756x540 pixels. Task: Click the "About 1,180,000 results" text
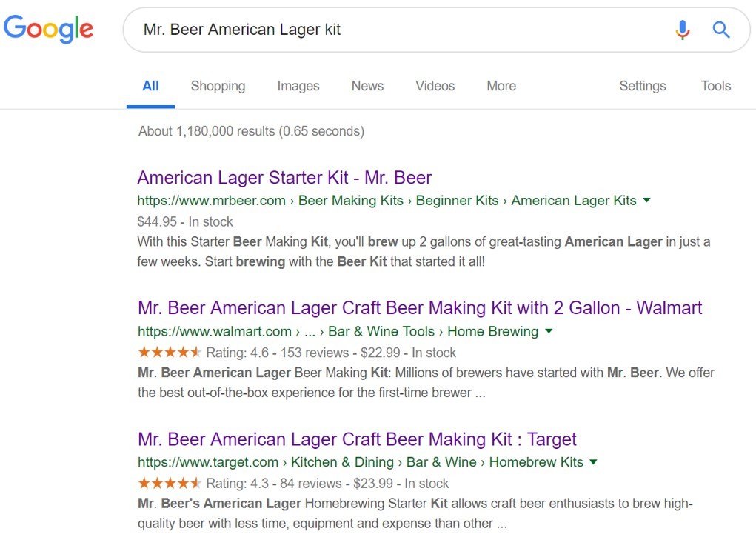251,131
